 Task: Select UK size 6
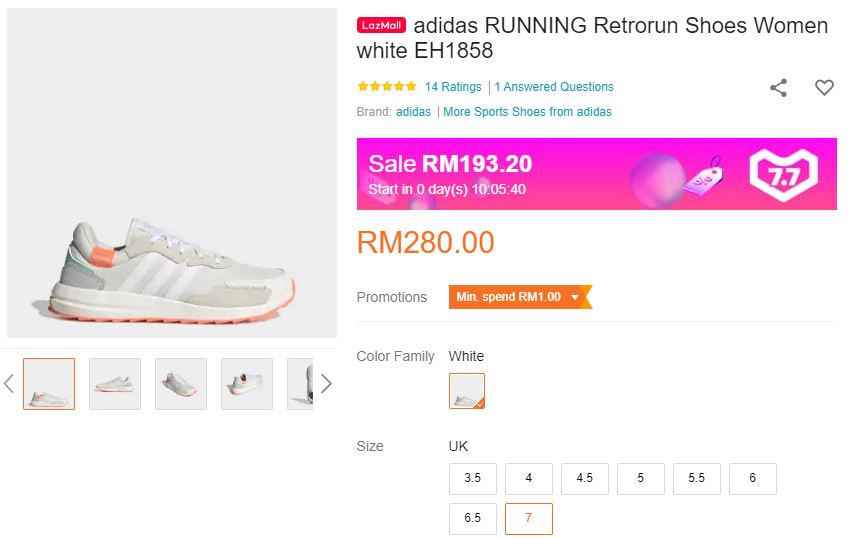point(753,479)
